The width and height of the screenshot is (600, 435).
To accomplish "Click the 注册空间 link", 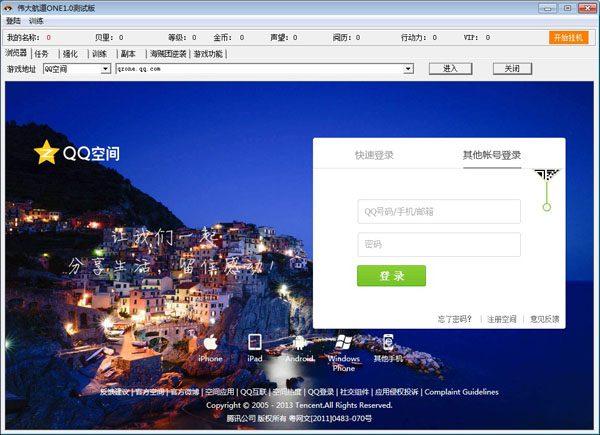I will tap(502, 319).
